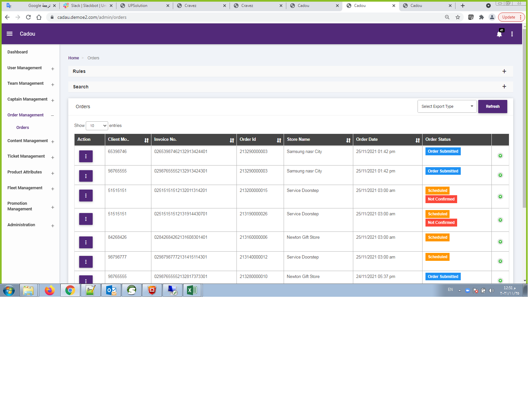The width and height of the screenshot is (532, 399).
Task: Go to browser home page
Action: pos(39,17)
